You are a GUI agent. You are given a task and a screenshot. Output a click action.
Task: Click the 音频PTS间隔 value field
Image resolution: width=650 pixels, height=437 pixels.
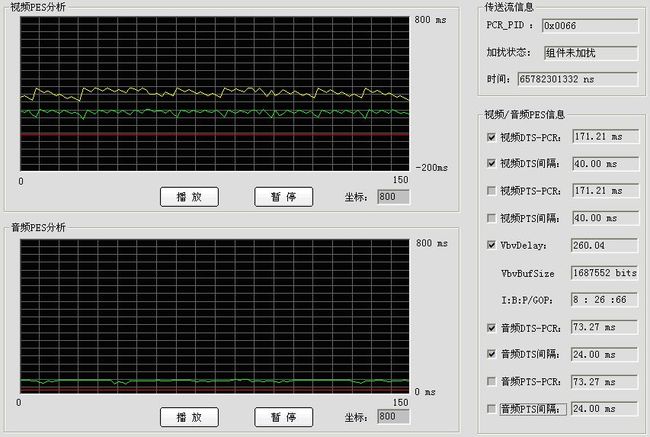coord(604,409)
